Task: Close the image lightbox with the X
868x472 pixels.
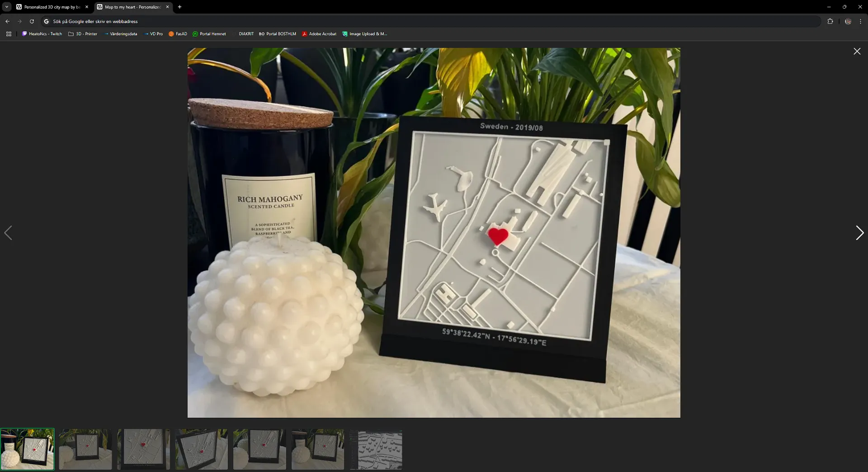Action: pos(857,51)
